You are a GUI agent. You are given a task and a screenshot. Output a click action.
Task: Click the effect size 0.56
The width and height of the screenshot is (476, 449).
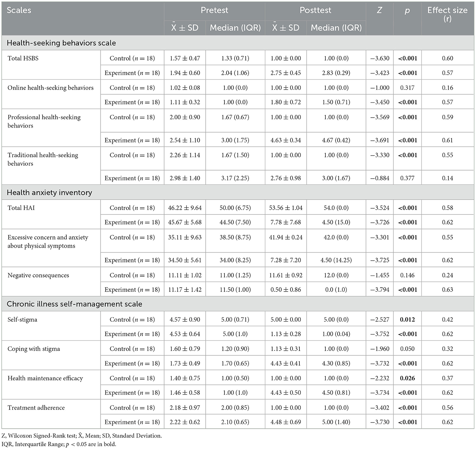(448, 408)
